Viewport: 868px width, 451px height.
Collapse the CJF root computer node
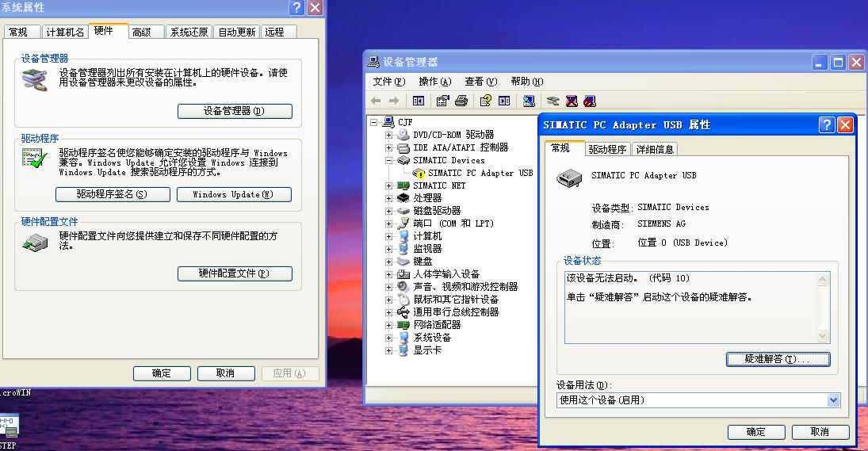[373, 122]
